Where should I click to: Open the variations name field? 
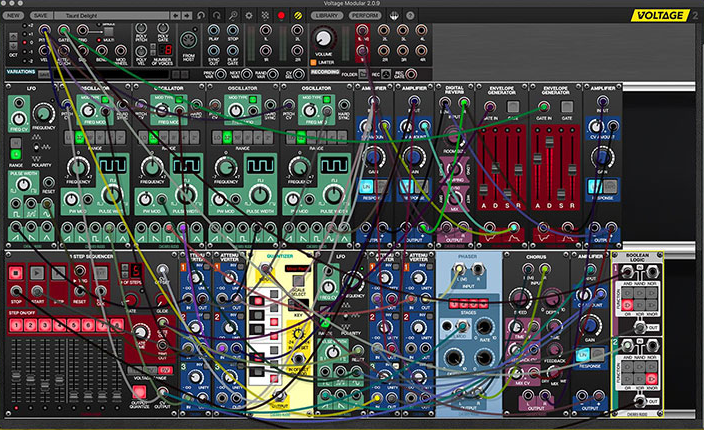pyautogui.click(x=110, y=74)
